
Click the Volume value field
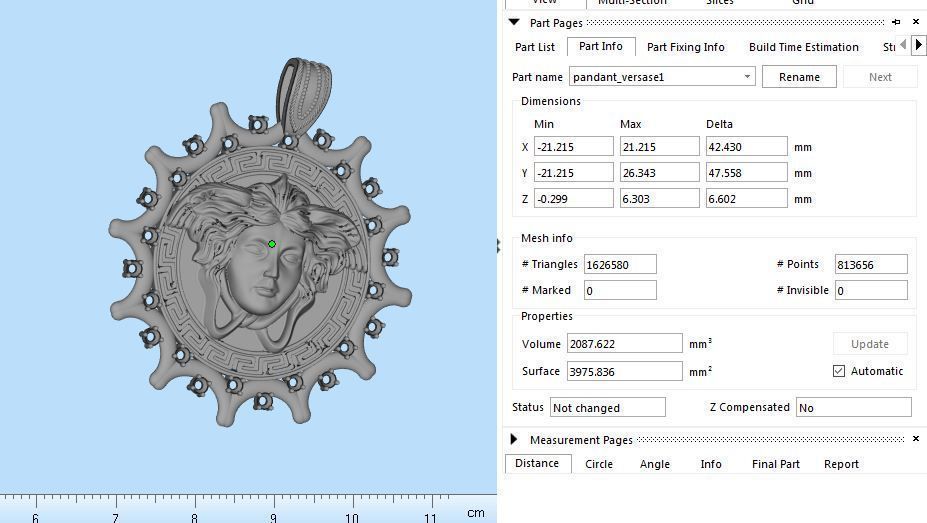pos(624,343)
